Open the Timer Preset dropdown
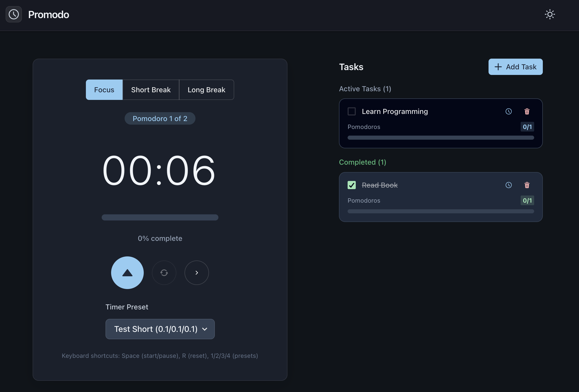 tap(160, 329)
